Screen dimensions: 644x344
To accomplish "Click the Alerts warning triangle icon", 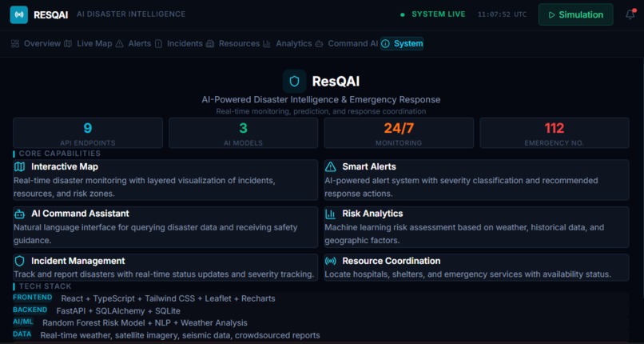I will (x=120, y=43).
